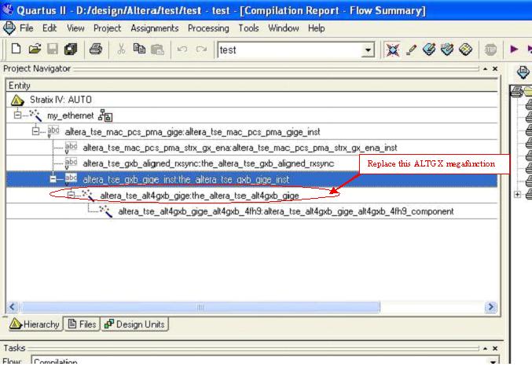The image size is (532, 392).
Task: Open the Help menu
Action: (x=316, y=28)
